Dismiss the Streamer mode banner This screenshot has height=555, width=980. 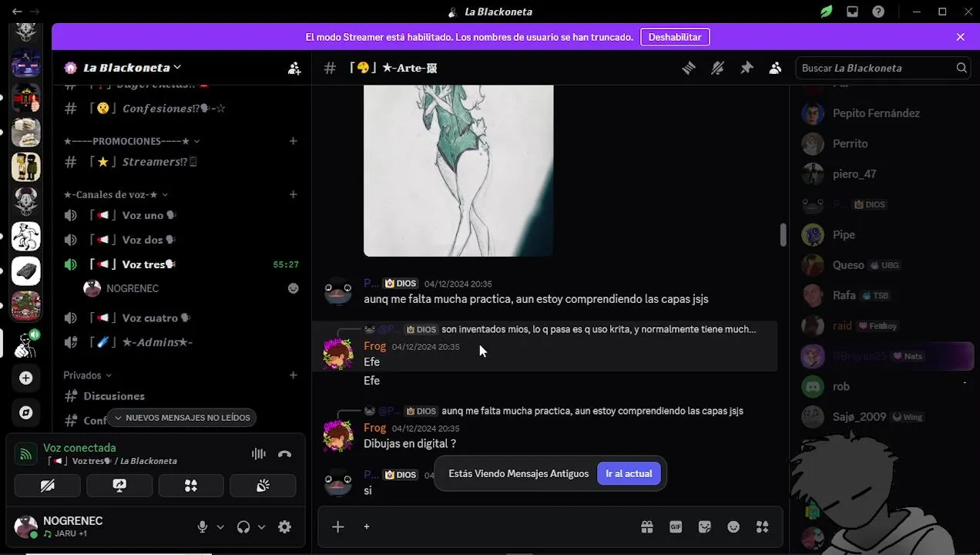960,37
